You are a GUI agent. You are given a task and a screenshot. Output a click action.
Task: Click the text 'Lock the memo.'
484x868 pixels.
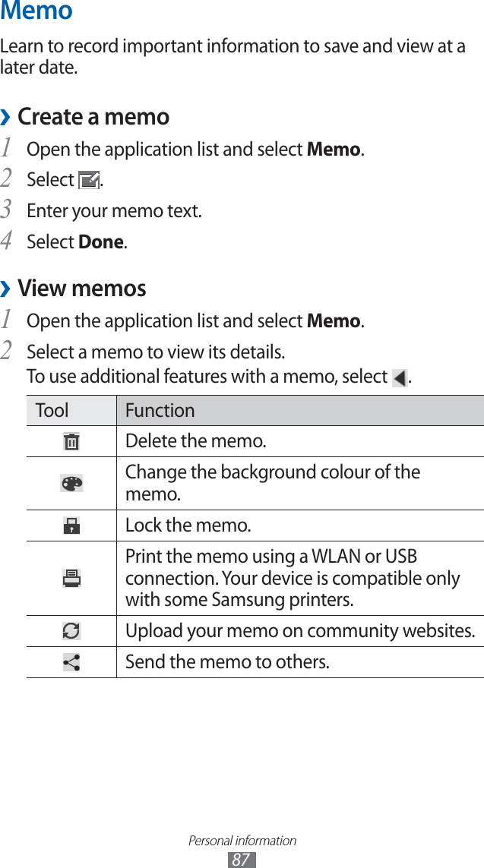click(x=188, y=526)
